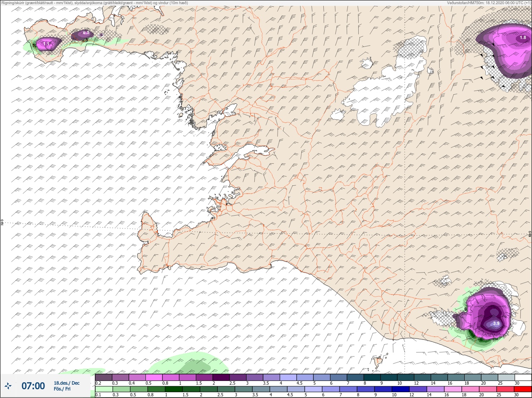Viewport: 532px width, 398px height.
Task: Pick the first mauve swatch labeled 0.2 in the upper legend row
Action: [103, 377]
